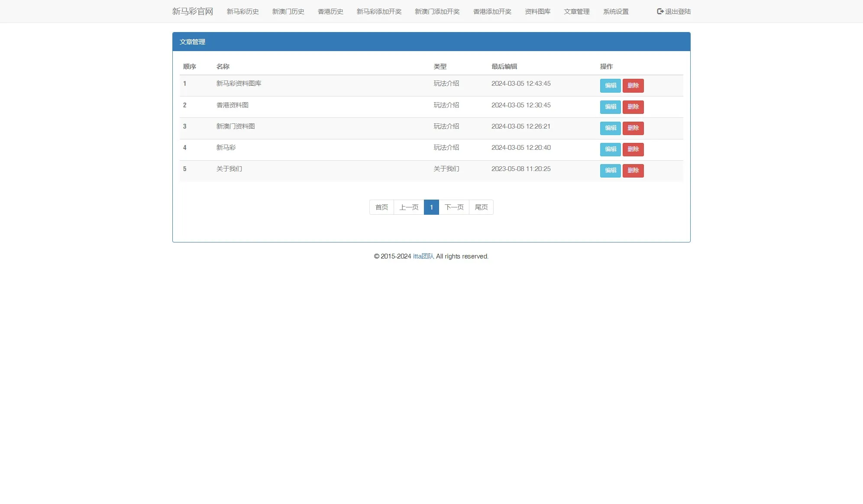
Task: Edit the 关于我们 article
Action: tap(611, 170)
